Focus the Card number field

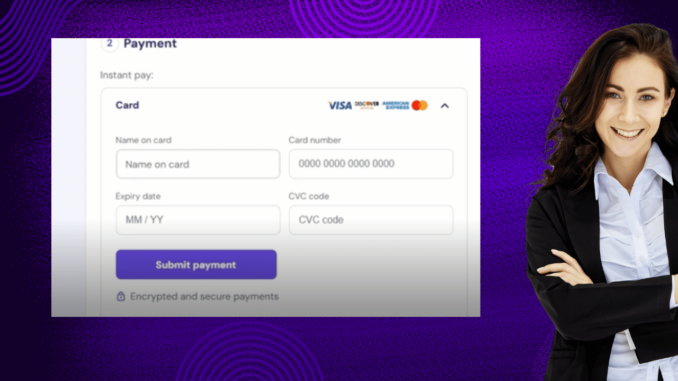pyautogui.click(x=371, y=164)
